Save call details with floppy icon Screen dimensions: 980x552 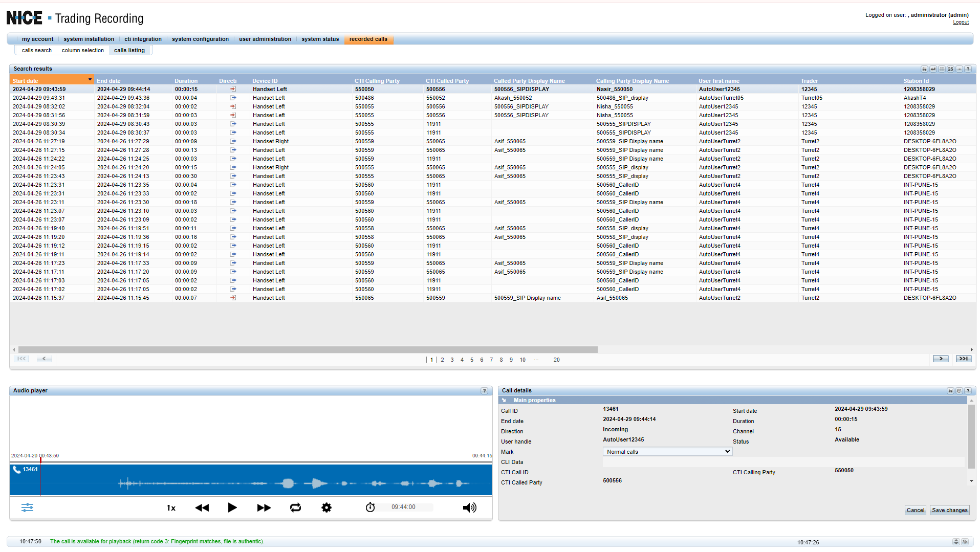click(950, 391)
